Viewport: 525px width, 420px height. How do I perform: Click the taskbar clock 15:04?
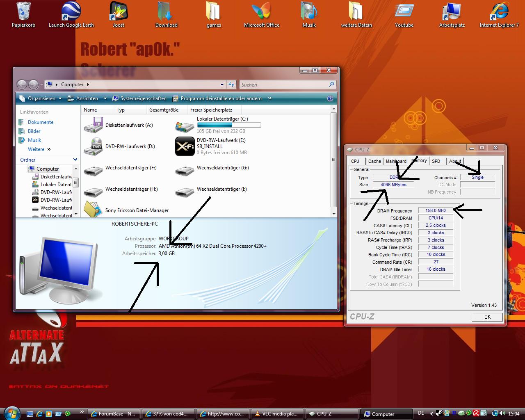point(514,413)
